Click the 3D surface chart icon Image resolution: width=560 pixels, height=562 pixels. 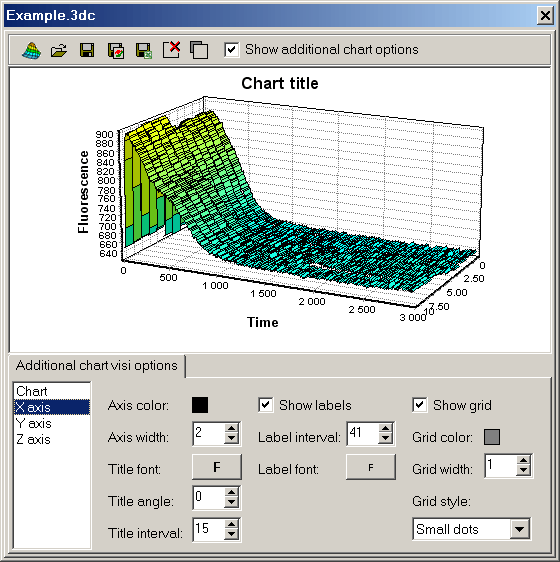pyautogui.click(x=32, y=50)
